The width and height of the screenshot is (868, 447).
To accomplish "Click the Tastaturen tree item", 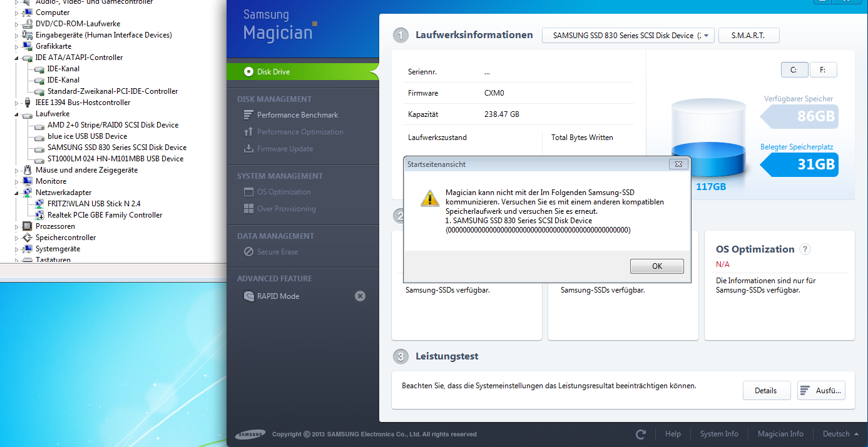I will [53, 259].
